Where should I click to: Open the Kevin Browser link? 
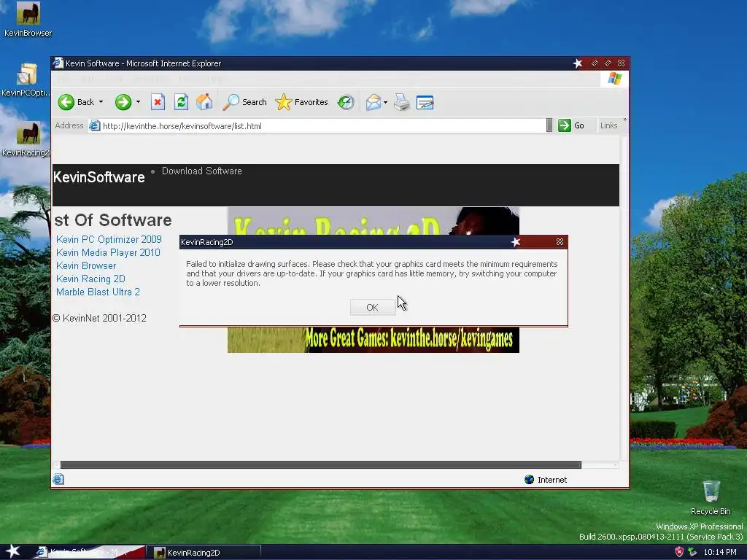(x=86, y=265)
